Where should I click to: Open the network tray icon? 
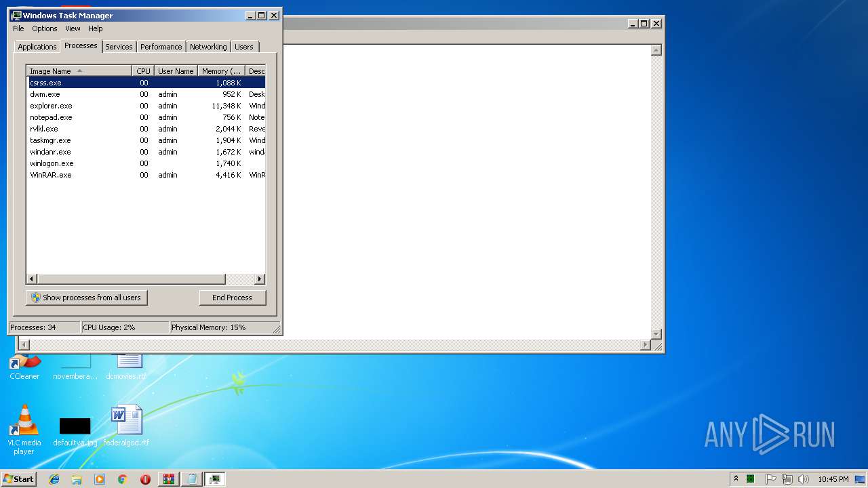pos(787,479)
